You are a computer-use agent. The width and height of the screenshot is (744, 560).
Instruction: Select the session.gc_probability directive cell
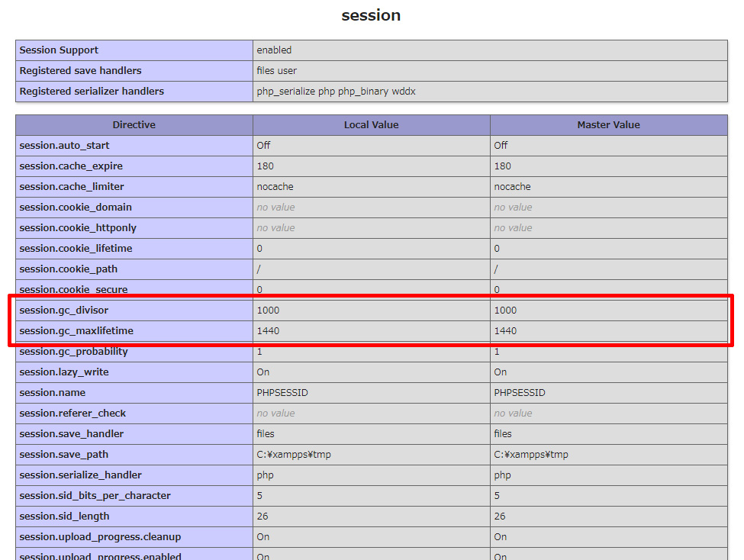coord(73,352)
